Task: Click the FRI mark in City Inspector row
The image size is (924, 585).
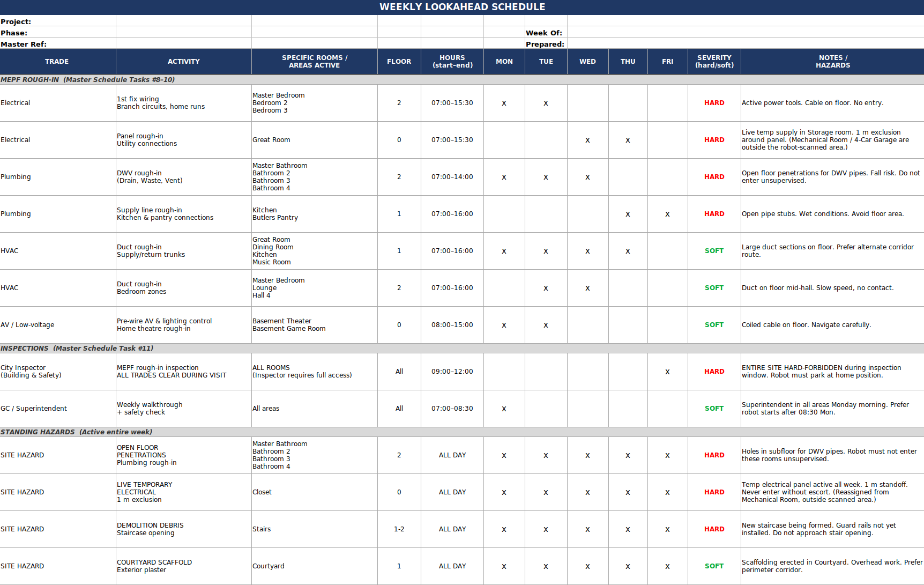Action: pos(668,372)
